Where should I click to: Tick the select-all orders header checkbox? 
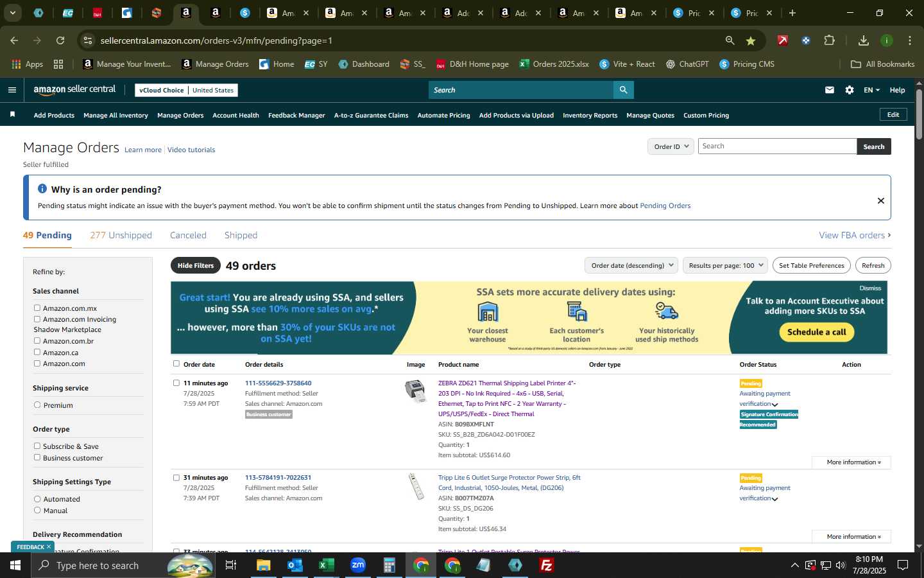point(176,363)
